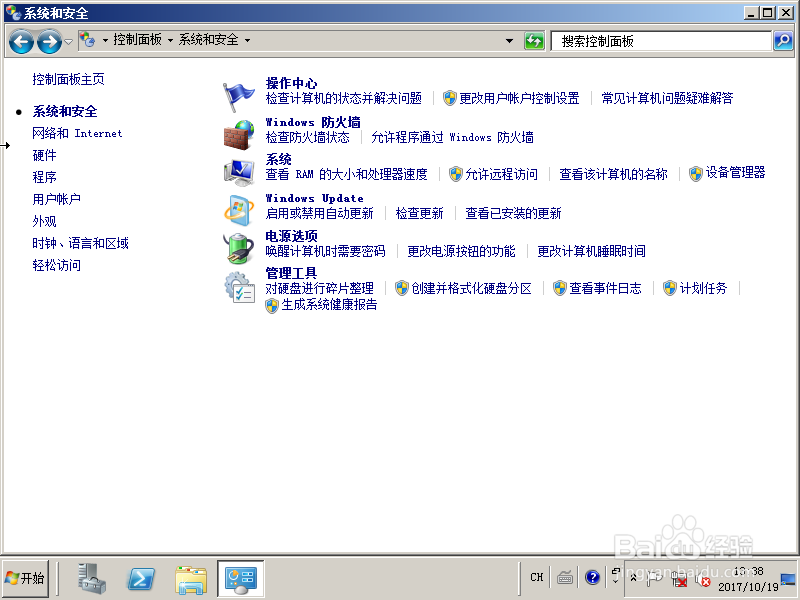Image resolution: width=800 pixels, height=600 pixels.
Task: Click 允许程序通过 Windows 防火墙 link
Action: click(x=453, y=137)
